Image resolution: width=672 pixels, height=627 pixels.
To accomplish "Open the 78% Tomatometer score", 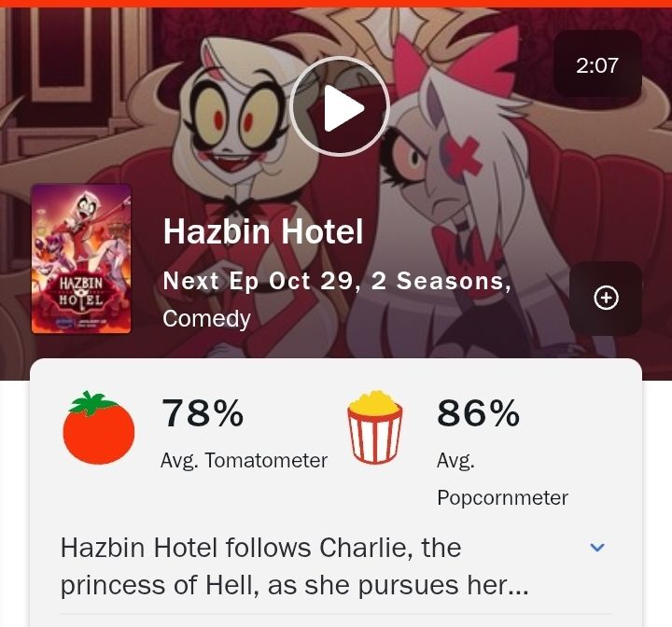I will [203, 412].
